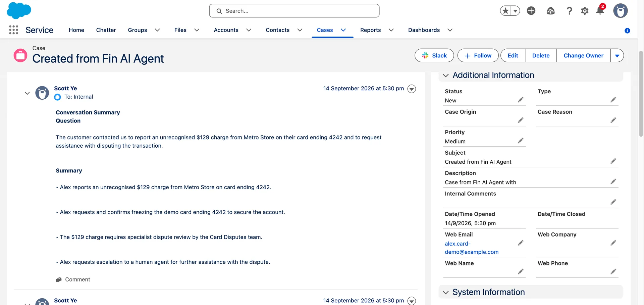Open the Files tab
This screenshot has height=305, width=644.
click(180, 30)
